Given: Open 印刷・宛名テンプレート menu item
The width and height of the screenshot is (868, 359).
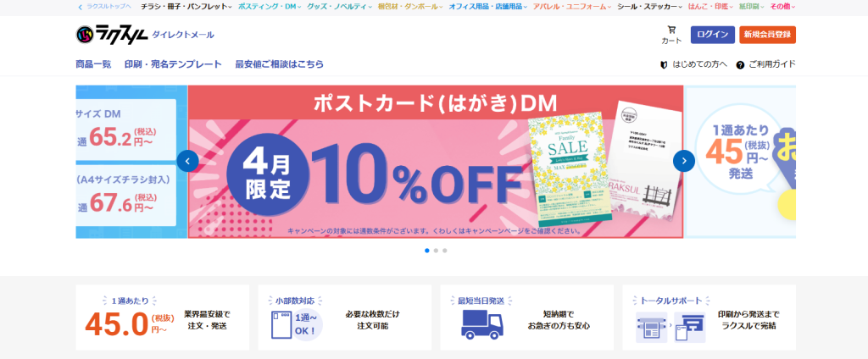Looking at the screenshot, I should [x=173, y=64].
